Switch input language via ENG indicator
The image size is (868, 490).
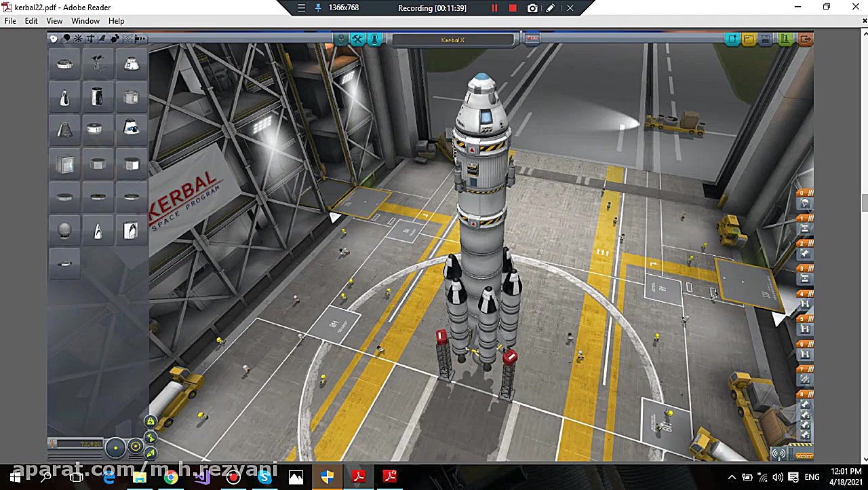click(812, 477)
